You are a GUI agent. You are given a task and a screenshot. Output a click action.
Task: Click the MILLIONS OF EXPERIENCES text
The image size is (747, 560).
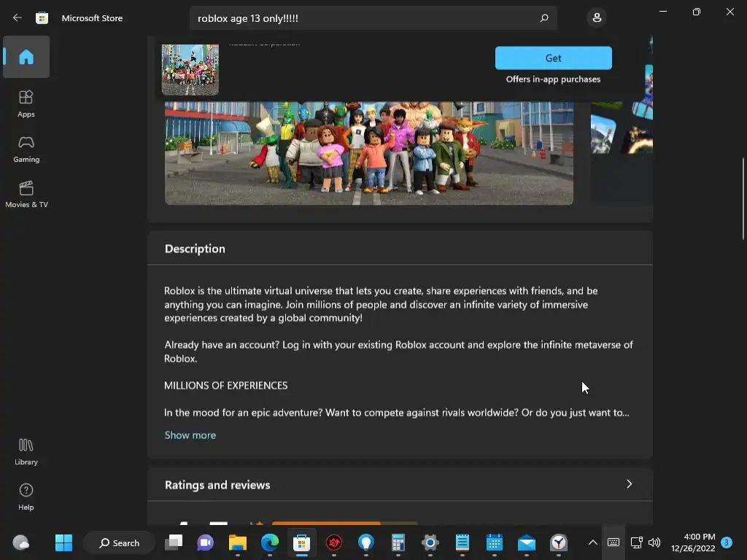226,386
